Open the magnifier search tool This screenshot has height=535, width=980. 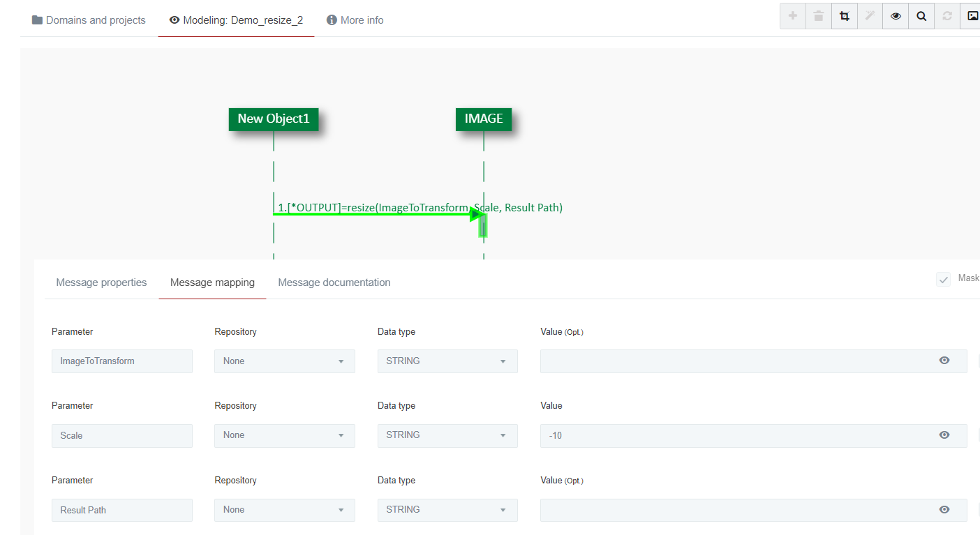(x=921, y=16)
